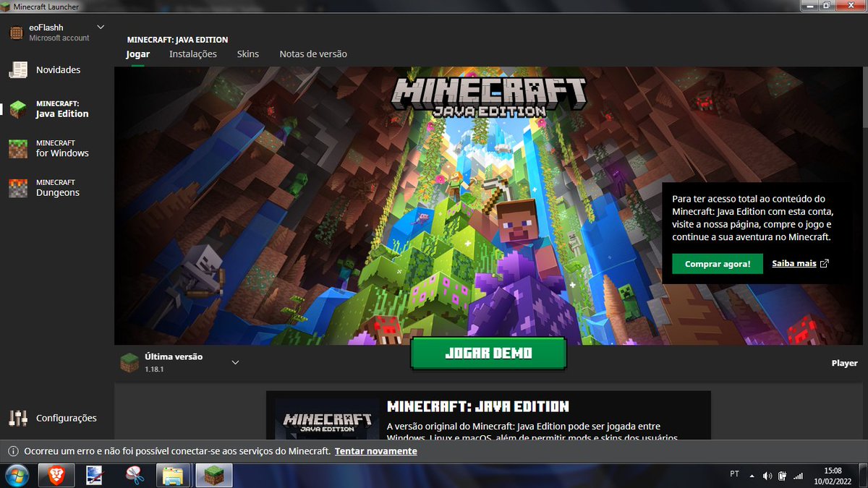Image resolution: width=868 pixels, height=488 pixels.
Task: Select the Minecraft Launcher taskbar icon
Action: click(213, 475)
